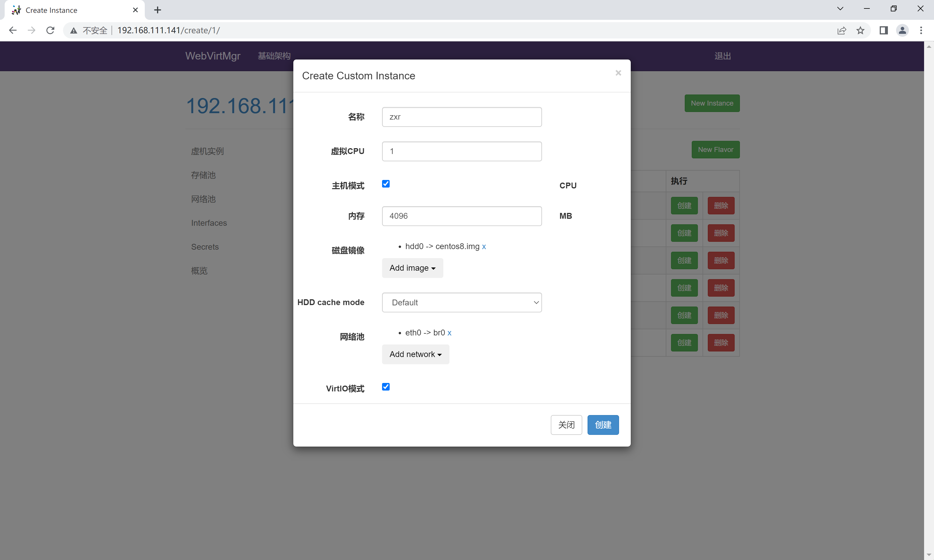
Task: Click the 名称 name field containing zxr
Action: point(461,117)
